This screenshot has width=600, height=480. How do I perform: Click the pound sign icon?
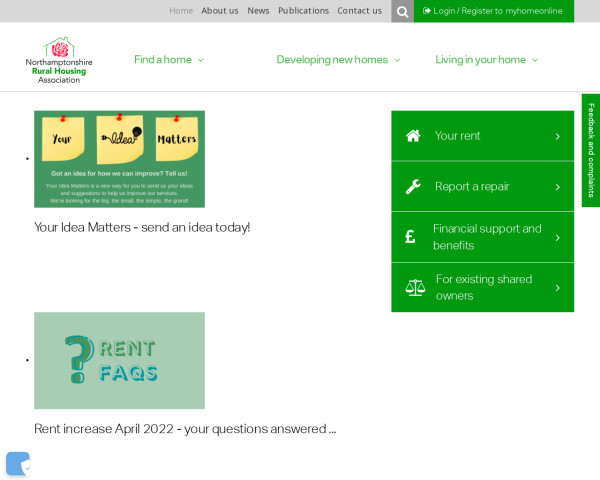410,237
